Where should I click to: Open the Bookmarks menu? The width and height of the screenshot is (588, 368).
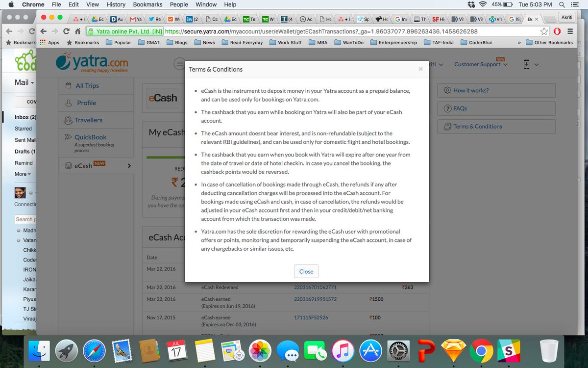click(x=147, y=4)
